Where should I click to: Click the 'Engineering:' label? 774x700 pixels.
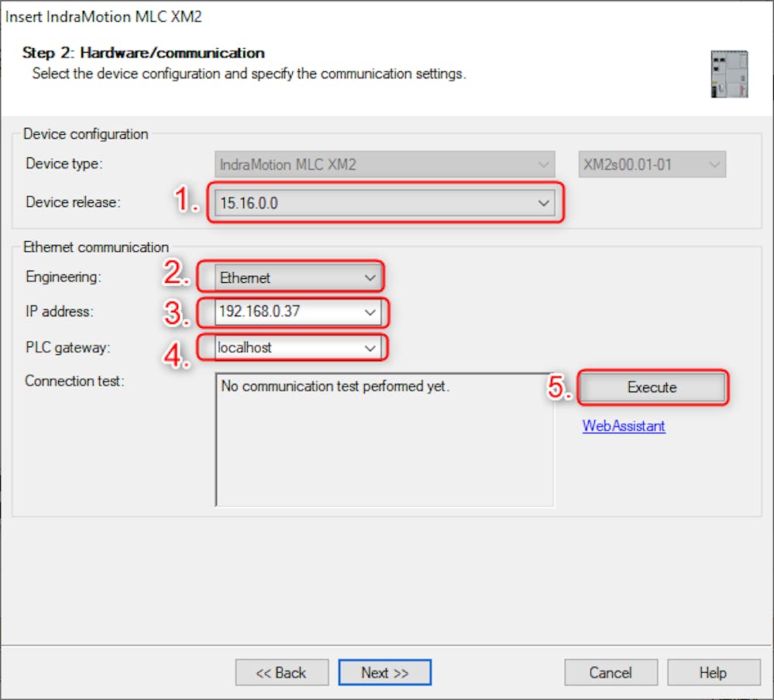coord(64,277)
